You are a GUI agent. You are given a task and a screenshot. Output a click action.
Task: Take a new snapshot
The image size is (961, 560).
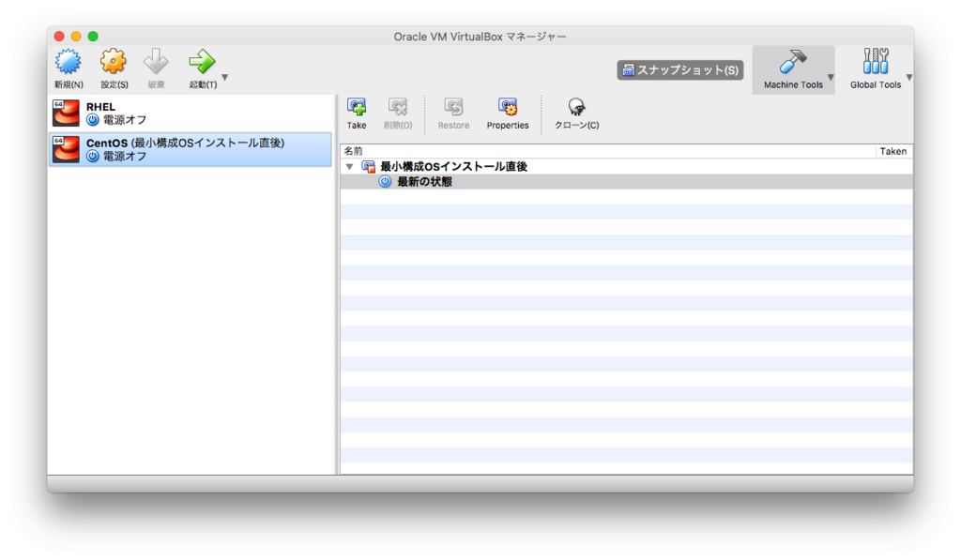point(357,114)
